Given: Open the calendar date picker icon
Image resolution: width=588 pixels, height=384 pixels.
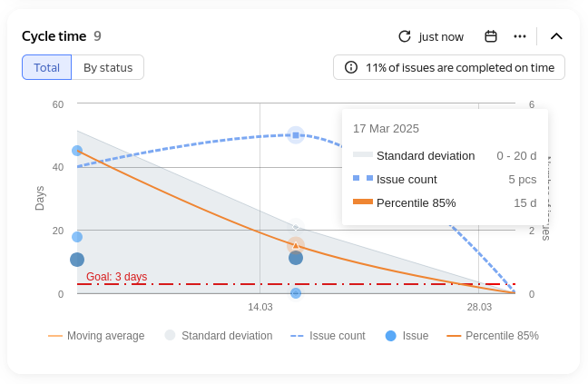Looking at the screenshot, I should pos(491,36).
